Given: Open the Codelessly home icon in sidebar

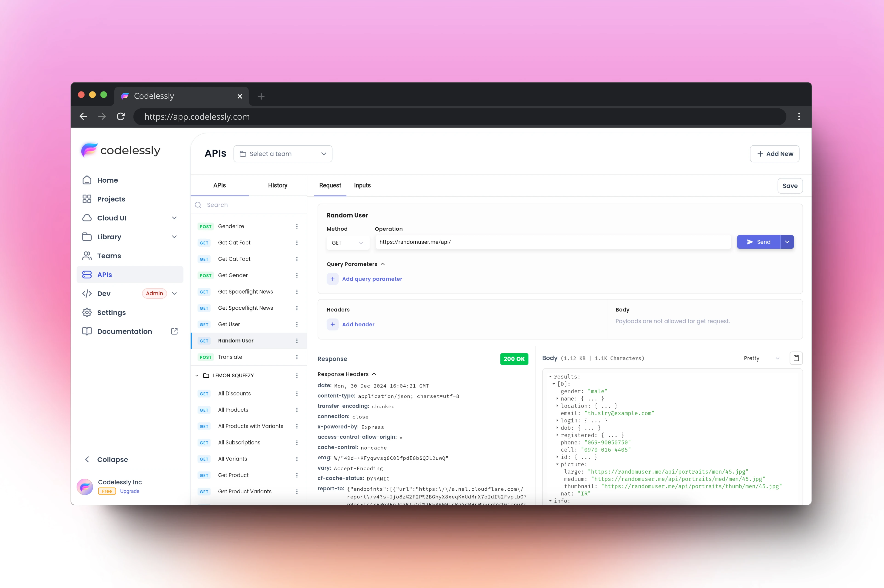Looking at the screenshot, I should point(87,180).
